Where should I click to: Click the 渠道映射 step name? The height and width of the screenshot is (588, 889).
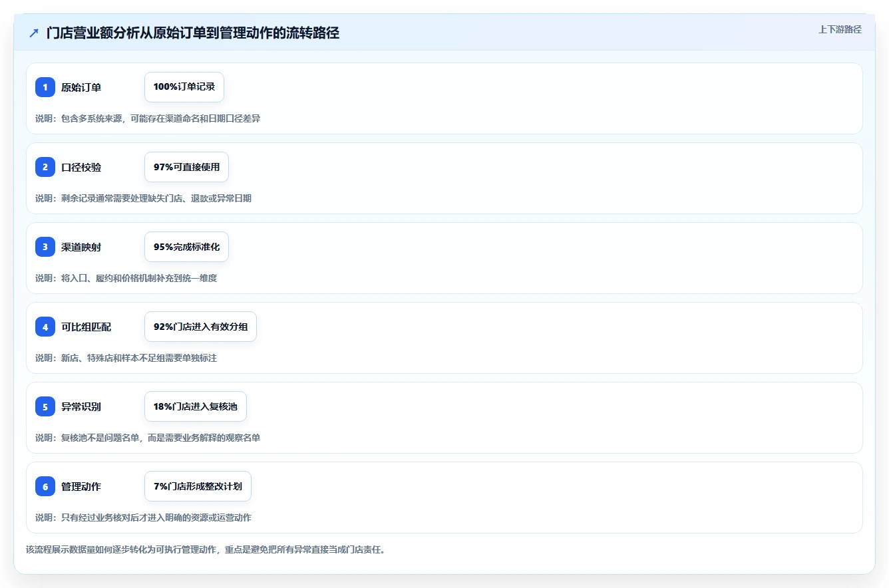(81, 247)
